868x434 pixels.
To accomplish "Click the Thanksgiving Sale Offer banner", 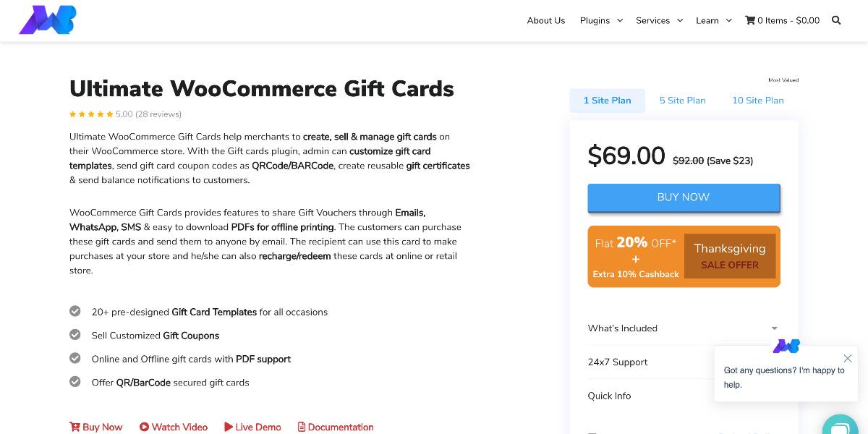I will [684, 257].
